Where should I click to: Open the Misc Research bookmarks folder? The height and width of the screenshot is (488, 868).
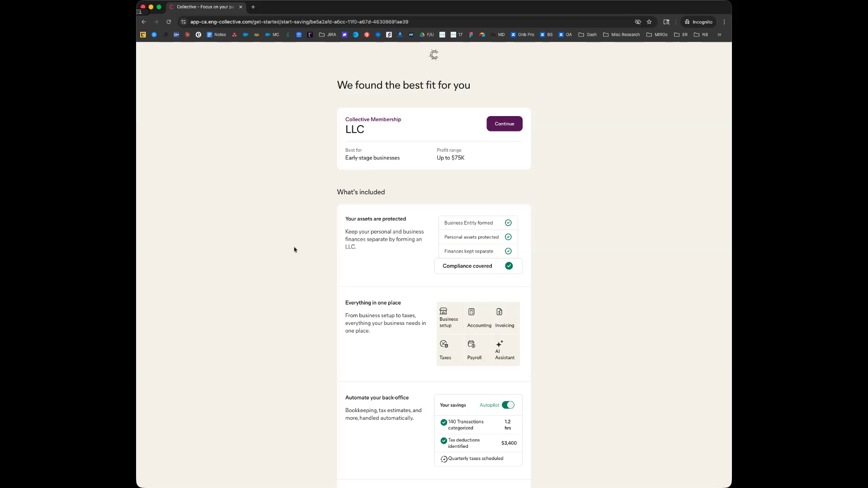[x=621, y=34]
